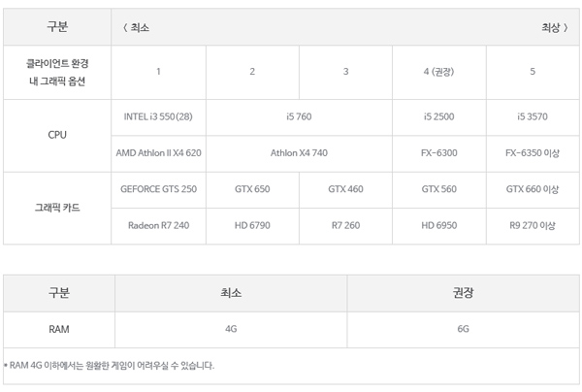Screen dimensions: 582x392
Task: Click the "GTX 660 이상" cell
Action: pos(533,189)
